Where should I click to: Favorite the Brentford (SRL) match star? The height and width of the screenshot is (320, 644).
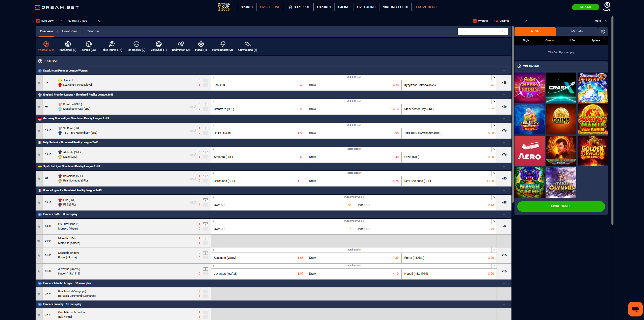39,107
